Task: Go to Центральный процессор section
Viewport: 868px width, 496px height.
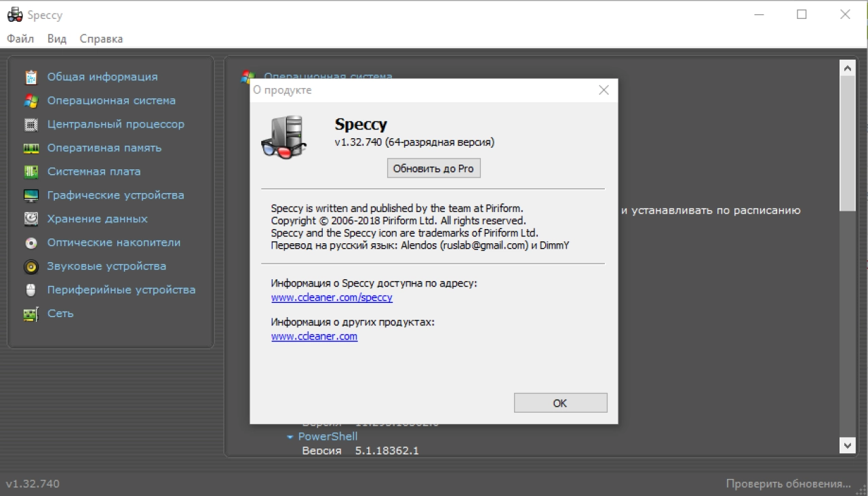Action: pyautogui.click(x=116, y=125)
